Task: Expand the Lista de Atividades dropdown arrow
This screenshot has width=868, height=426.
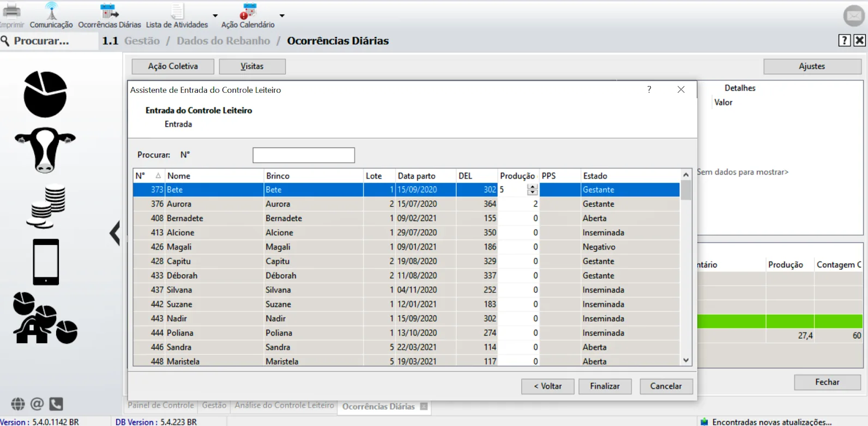Action: click(215, 16)
